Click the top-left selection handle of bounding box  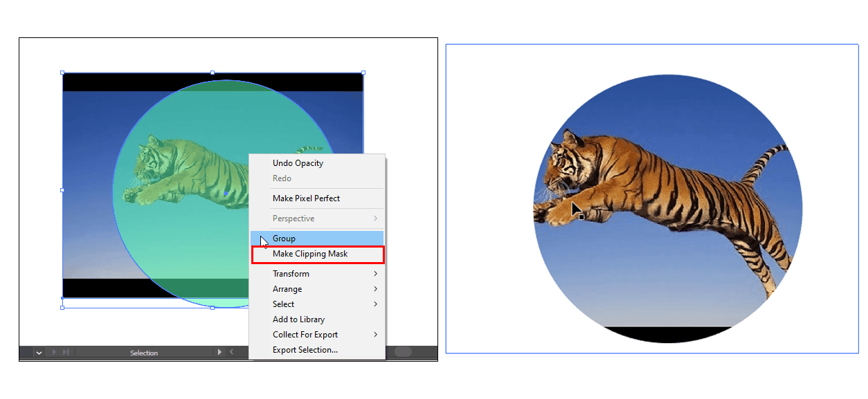tap(62, 73)
